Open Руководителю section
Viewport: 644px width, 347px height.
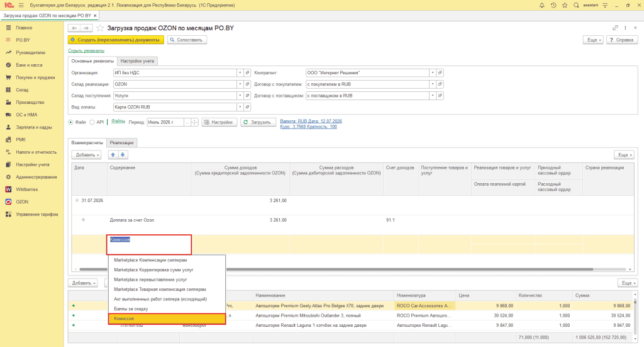click(x=30, y=53)
